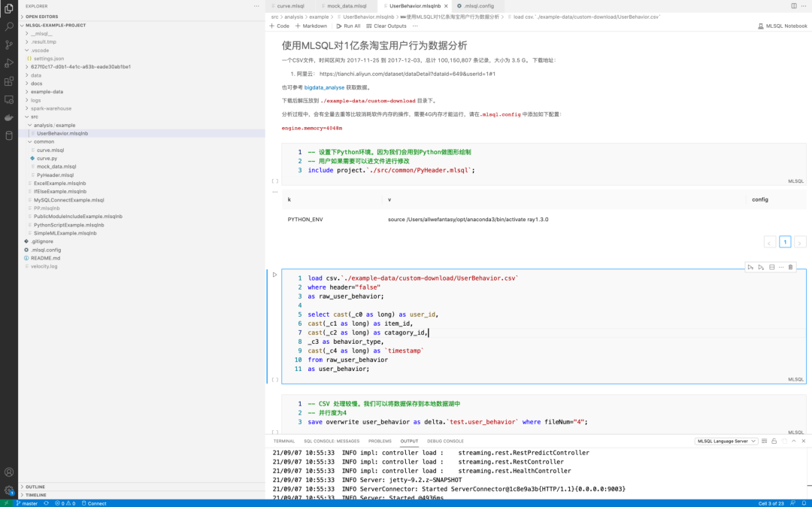Open the bigdata_analyse link
The height and width of the screenshot is (507, 812).
pyautogui.click(x=324, y=87)
